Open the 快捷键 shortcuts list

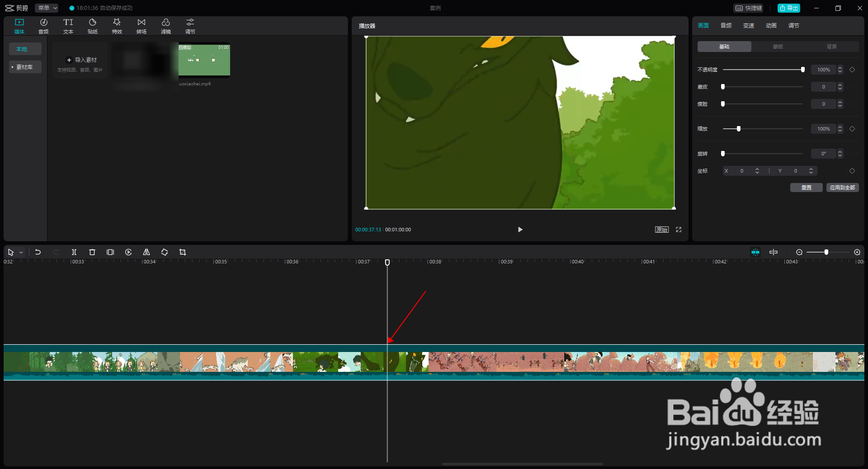pos(749,8)
